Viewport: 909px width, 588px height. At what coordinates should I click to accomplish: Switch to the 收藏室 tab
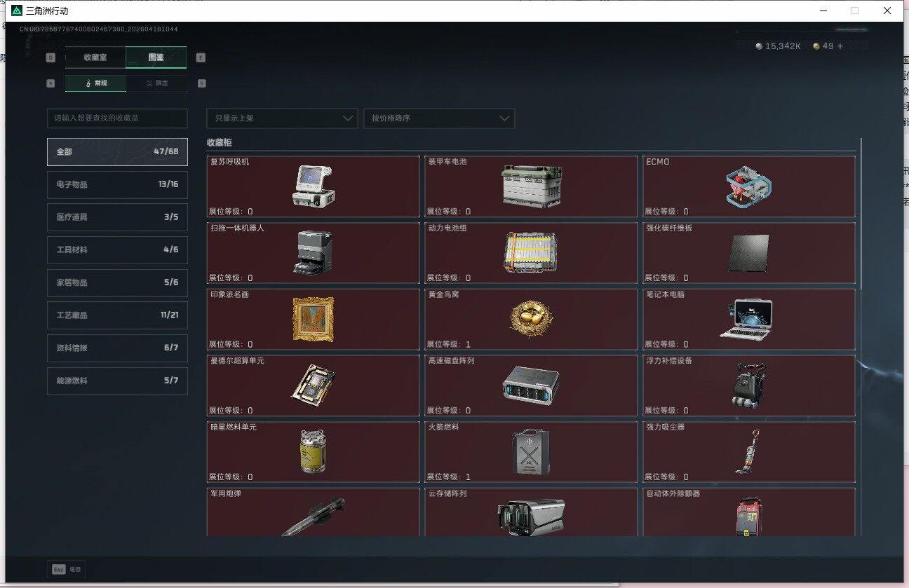(x=95, y=57)
